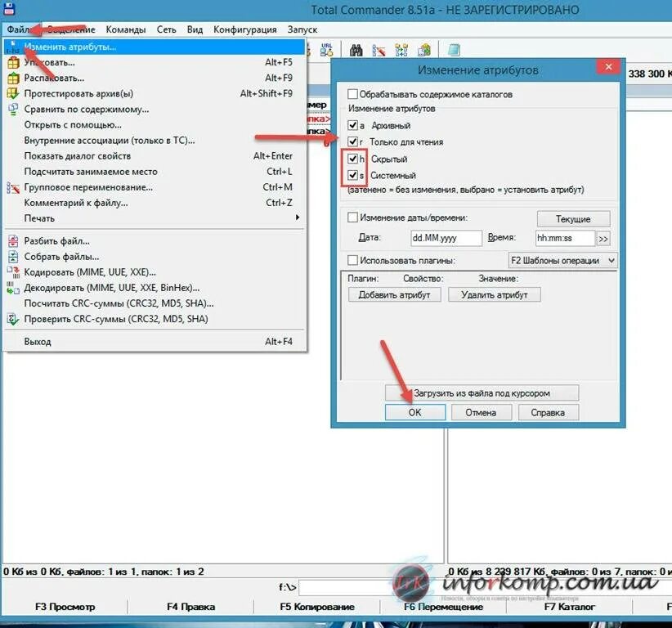The height and width of the screenshot is (628, 672).
Task: Uncheck the Только для чтения checkbox
Action: point(352,141)
